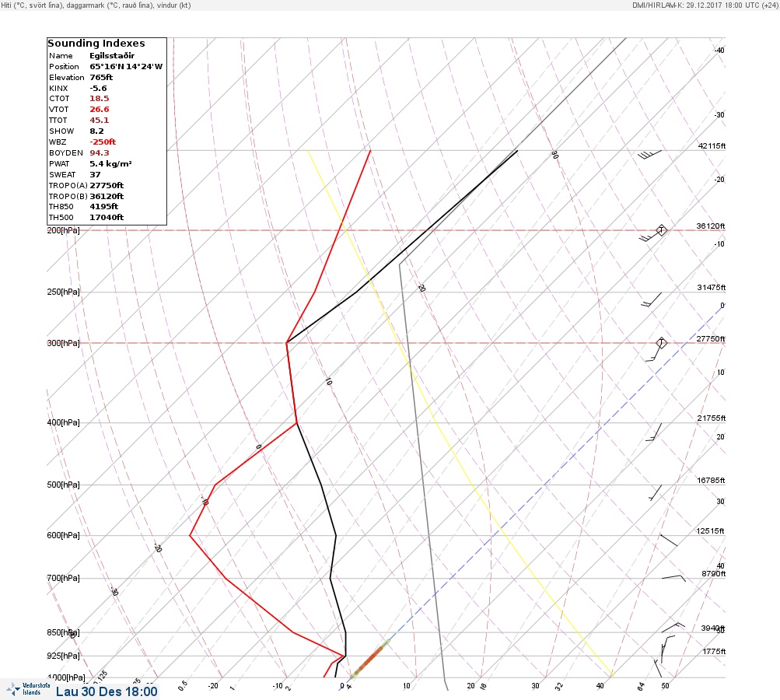Click the TH500 value '17040ft'
Screen dimensions: 780x700
click(x=107, y=218)
